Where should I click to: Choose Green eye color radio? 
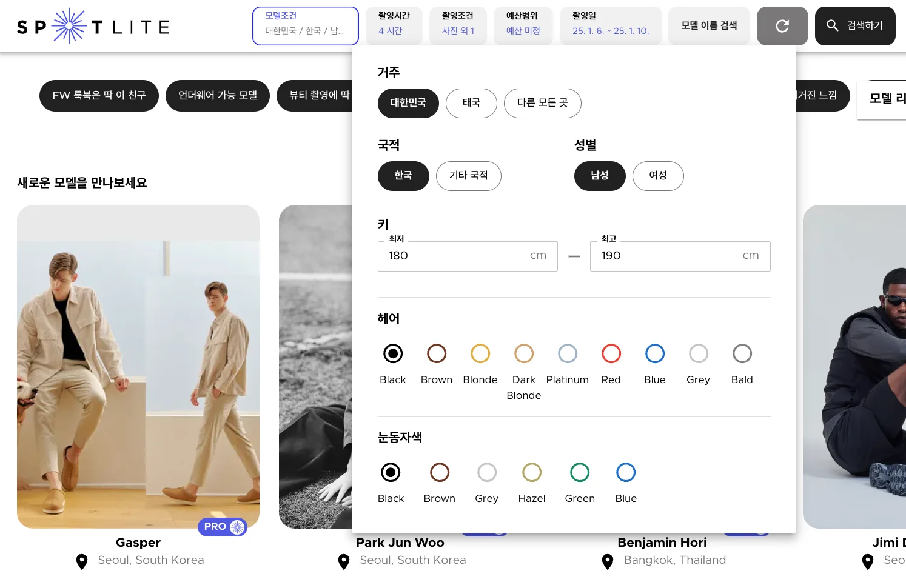[x=580, y=472]
